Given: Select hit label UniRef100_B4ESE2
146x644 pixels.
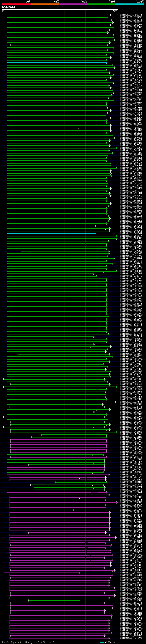Looking at the screenshot, I should 131,40.
